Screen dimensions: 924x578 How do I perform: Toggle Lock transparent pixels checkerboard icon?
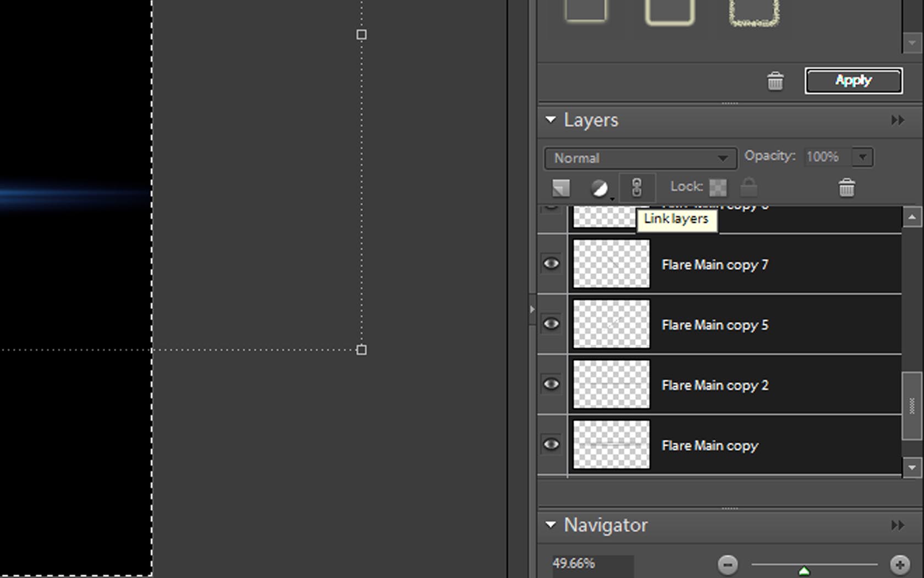(718, 188)
